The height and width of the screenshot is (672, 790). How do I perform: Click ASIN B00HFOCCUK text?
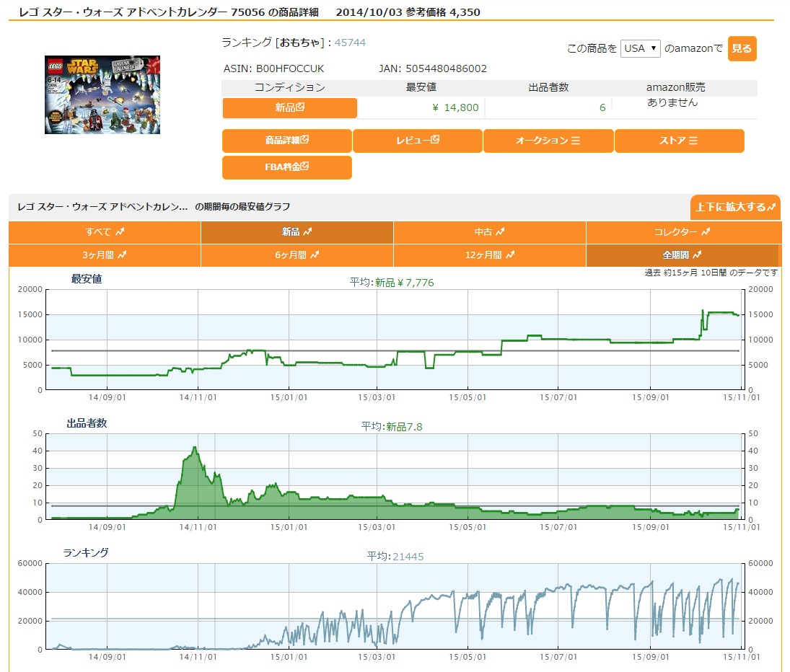(273, 68)
